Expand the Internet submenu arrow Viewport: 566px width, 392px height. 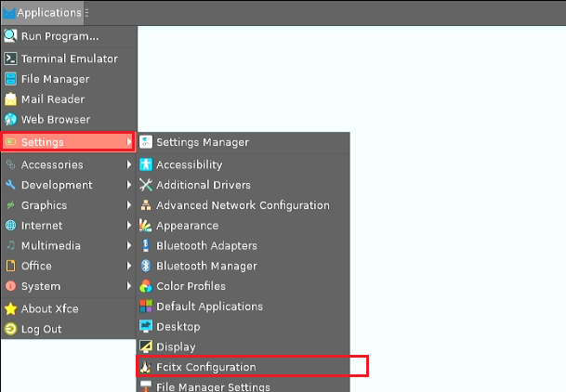click(x=129, y=226)
